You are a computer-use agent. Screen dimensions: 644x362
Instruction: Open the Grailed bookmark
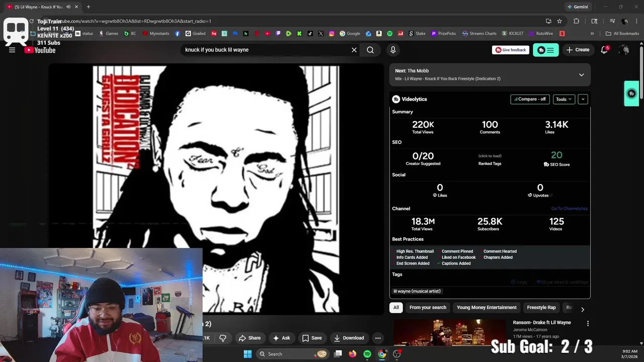pyautogui.click(x=195, y=34)
